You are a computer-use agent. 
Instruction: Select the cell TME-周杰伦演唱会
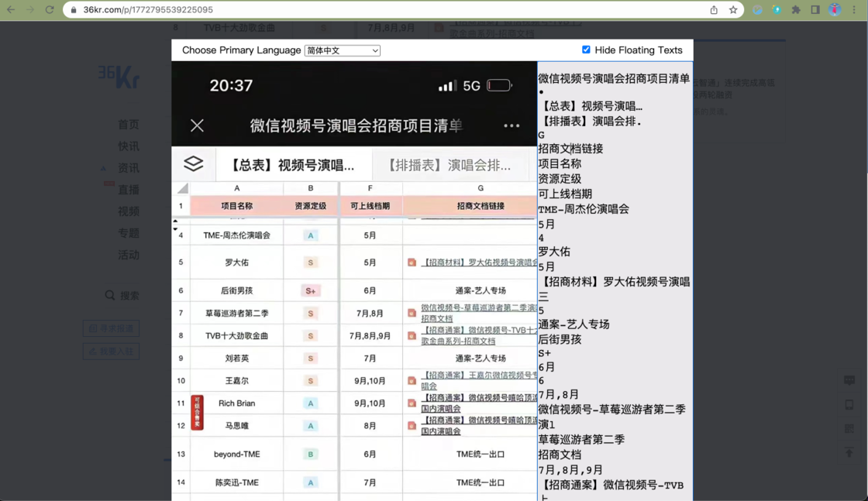[237, 235]
